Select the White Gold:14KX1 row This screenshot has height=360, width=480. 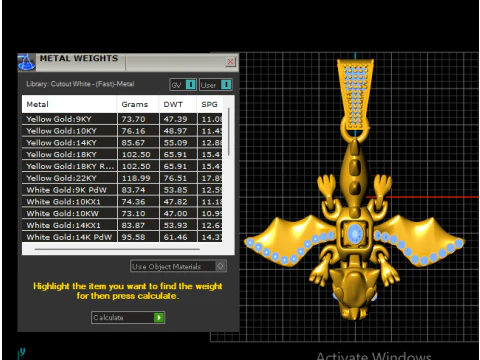click(122, 225)
